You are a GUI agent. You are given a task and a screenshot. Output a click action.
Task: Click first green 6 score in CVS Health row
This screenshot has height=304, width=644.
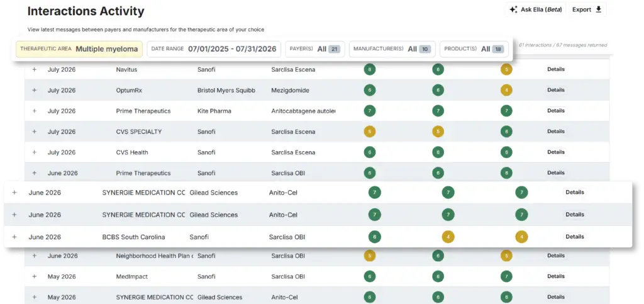370,152
